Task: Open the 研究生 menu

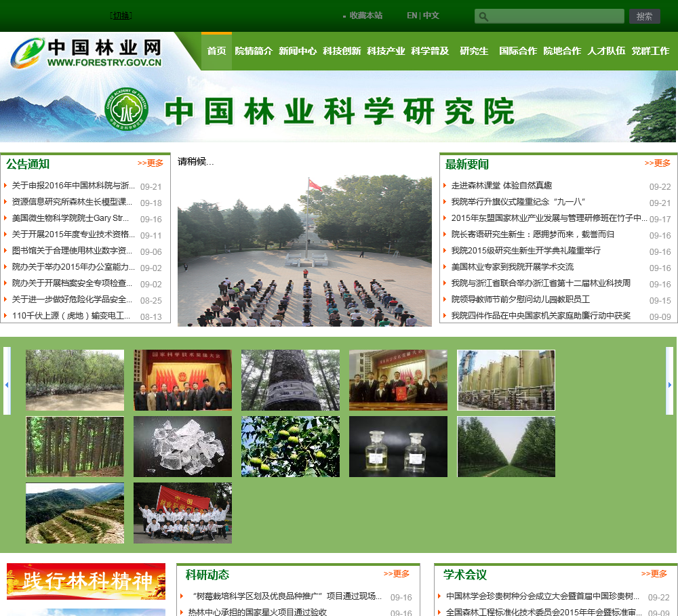Action: 474,51
